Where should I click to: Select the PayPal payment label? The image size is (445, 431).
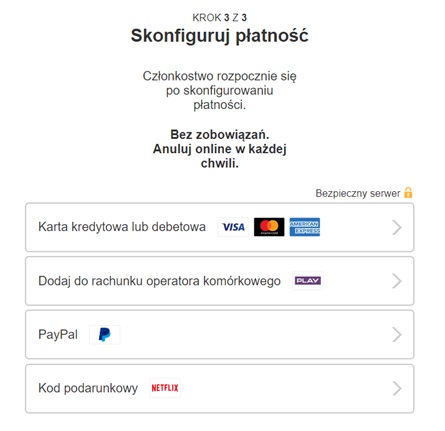(x=58, y=334)
